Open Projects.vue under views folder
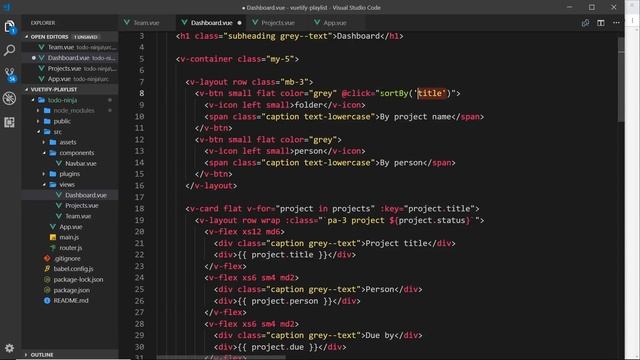 [x=70, y=206]
